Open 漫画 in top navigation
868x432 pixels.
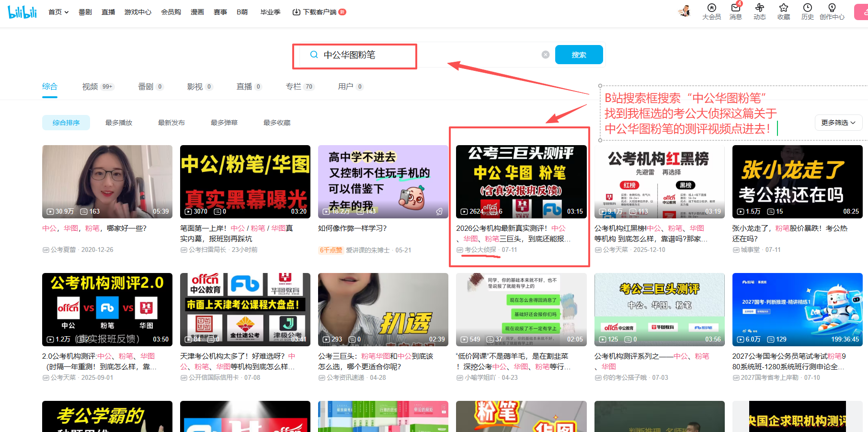click(x=197, y=12)
